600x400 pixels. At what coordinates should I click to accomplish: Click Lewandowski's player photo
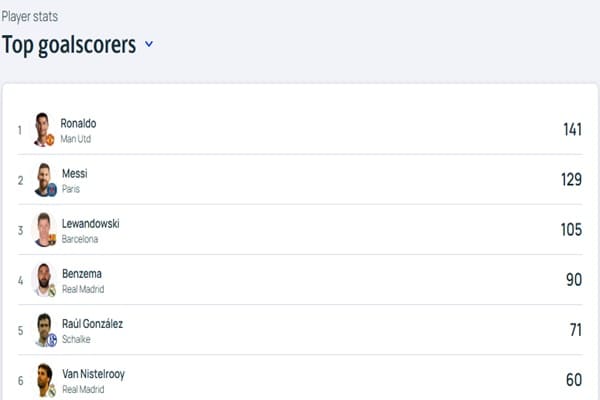pos(43,230)
